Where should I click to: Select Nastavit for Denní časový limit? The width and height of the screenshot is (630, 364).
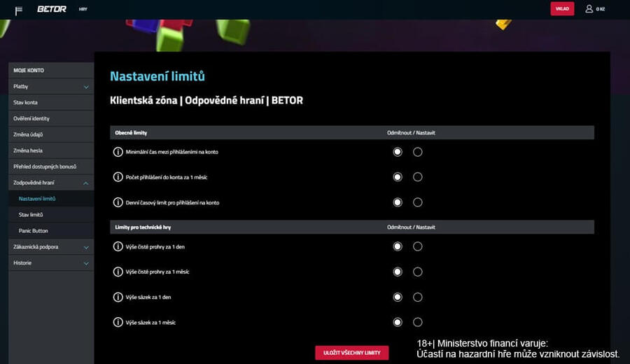point(417,202)
